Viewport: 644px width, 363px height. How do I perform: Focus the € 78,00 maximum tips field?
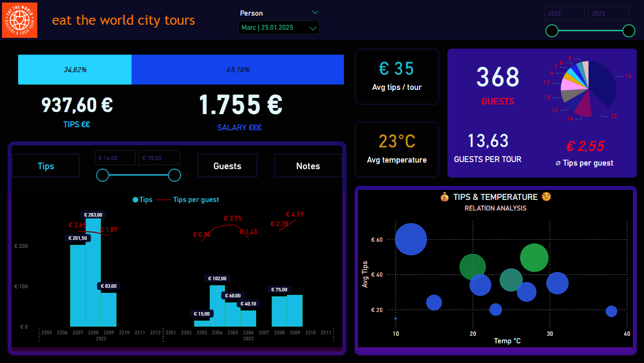tap(159, 158)
